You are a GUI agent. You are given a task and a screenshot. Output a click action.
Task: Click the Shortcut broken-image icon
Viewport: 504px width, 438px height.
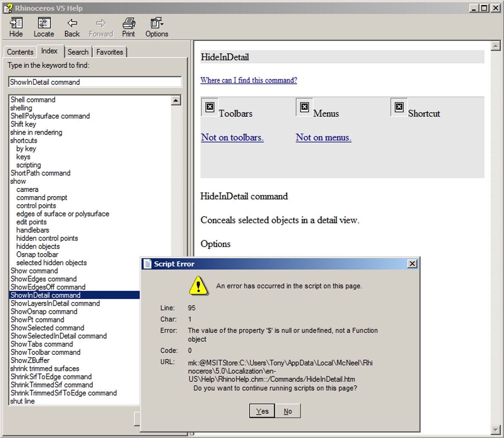pyautogui.click(x=399, y=107)
